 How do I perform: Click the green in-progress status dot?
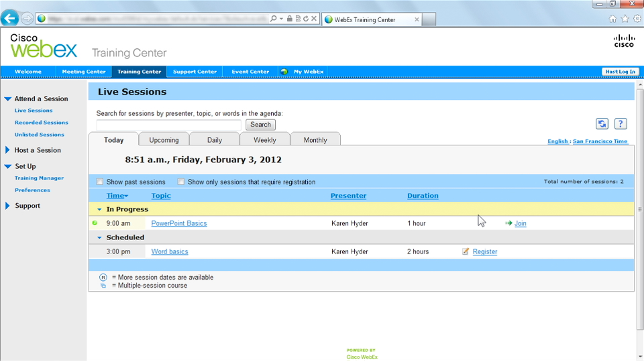(x=95, y=223)
